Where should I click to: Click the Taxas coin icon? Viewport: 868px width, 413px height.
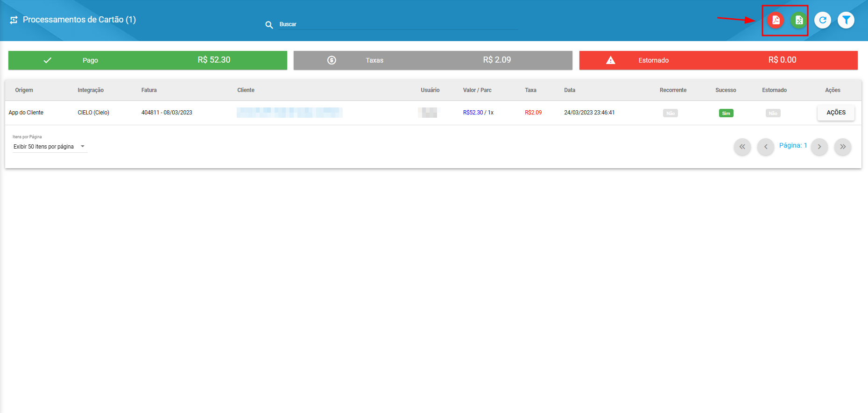332,60
